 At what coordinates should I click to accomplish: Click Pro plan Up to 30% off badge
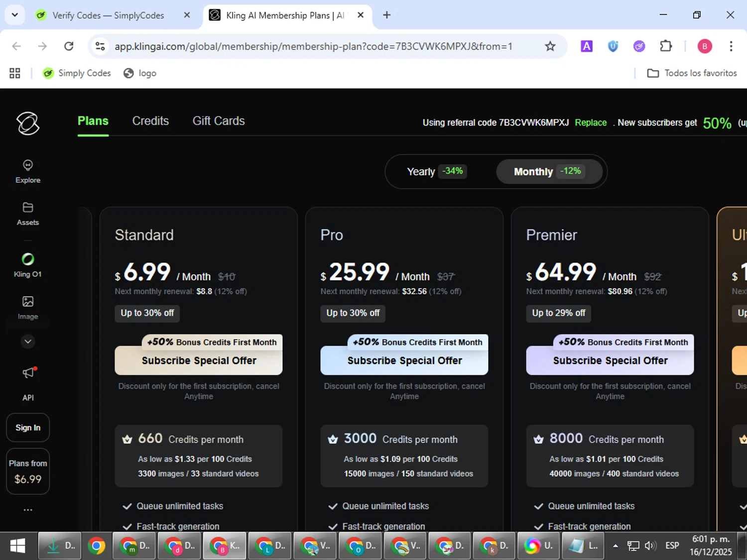click(x=353, y=313)
